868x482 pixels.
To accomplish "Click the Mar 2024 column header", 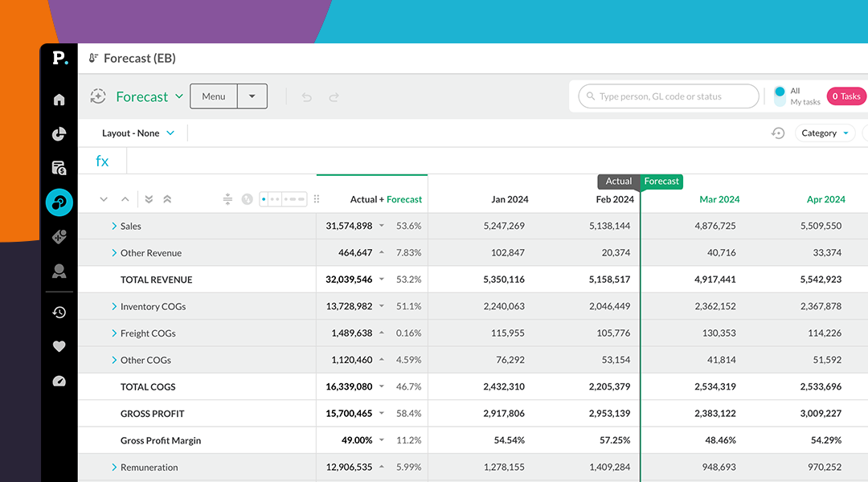I will point(719,199).
